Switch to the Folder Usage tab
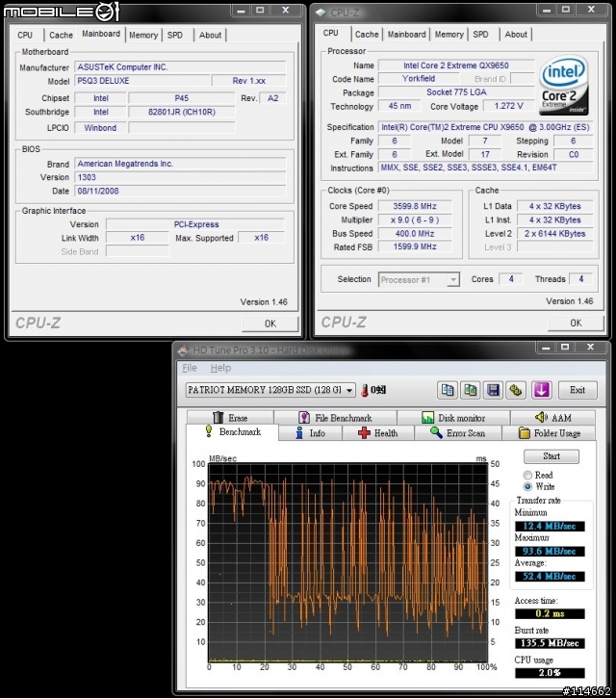616x699 pixels. pos(550,433)
